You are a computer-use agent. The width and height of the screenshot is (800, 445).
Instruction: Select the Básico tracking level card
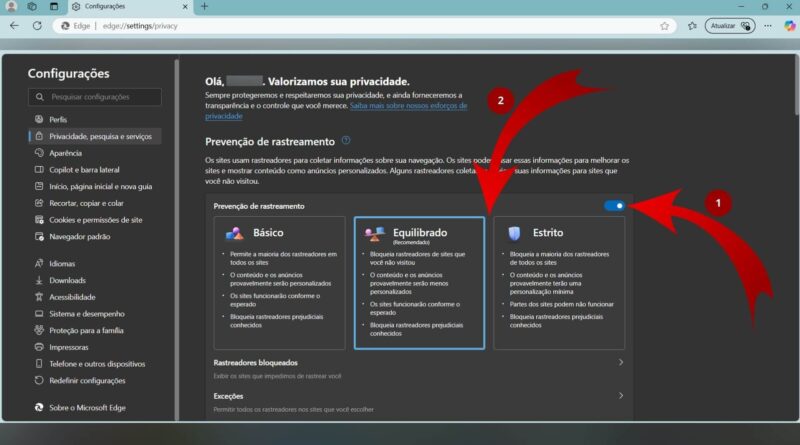coord(280,283)
